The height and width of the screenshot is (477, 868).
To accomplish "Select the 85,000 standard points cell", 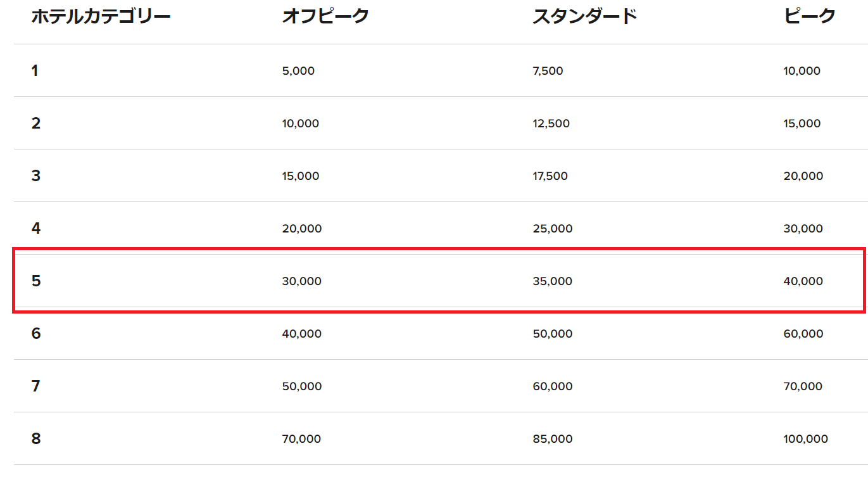I will (x=552, y=439).
